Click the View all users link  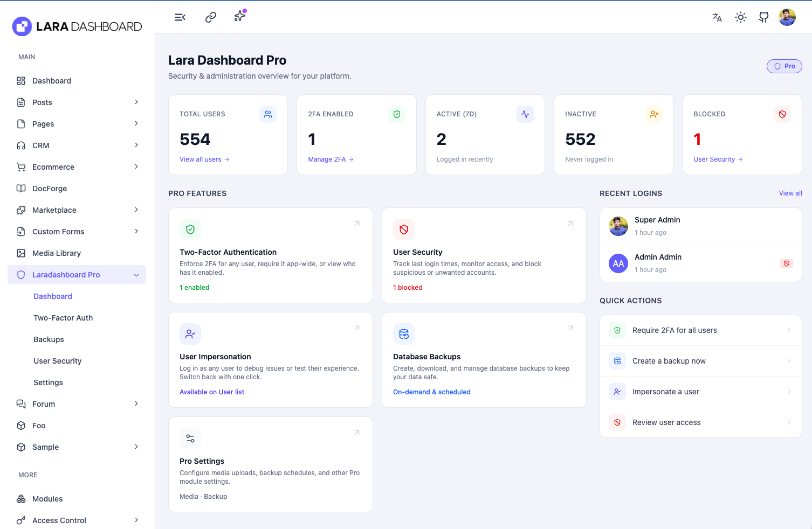[x=201, y=159]
